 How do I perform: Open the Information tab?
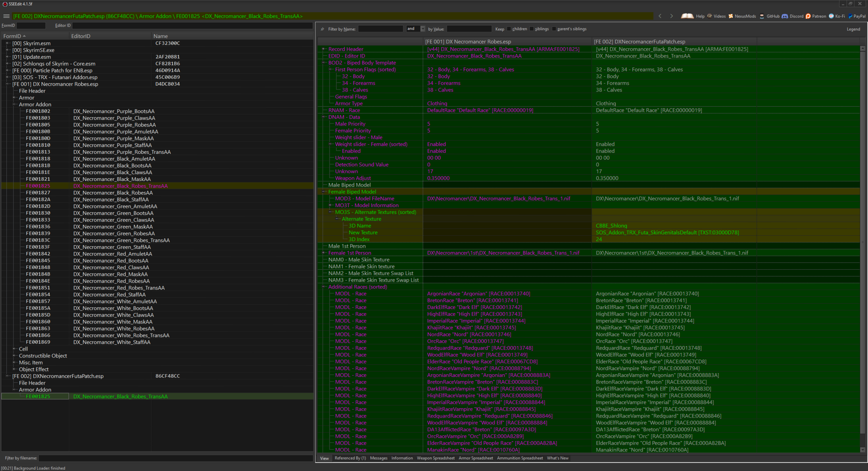point(402,458)
